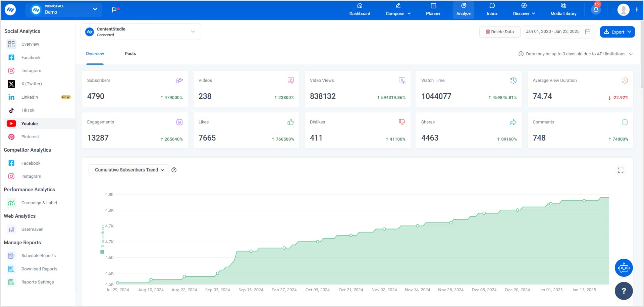Click the Average View Duration icon
The width and height of the screenshot is (644, 307).
pyautogui.click(x=625, y=81)
